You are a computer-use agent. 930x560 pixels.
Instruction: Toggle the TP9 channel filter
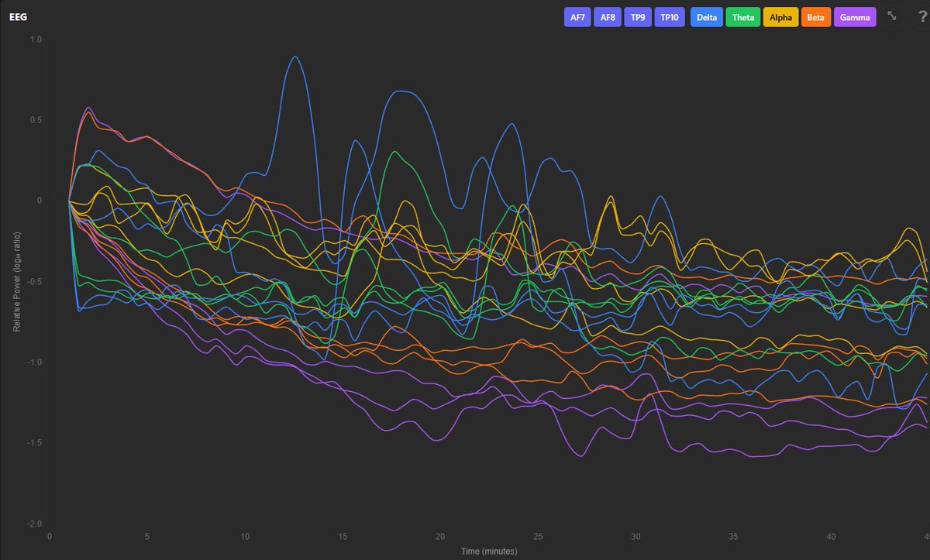pos(637,16)
